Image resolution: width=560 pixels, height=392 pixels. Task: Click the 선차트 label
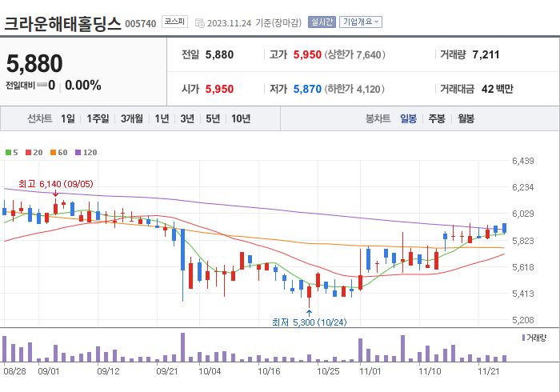click(40, 118)
